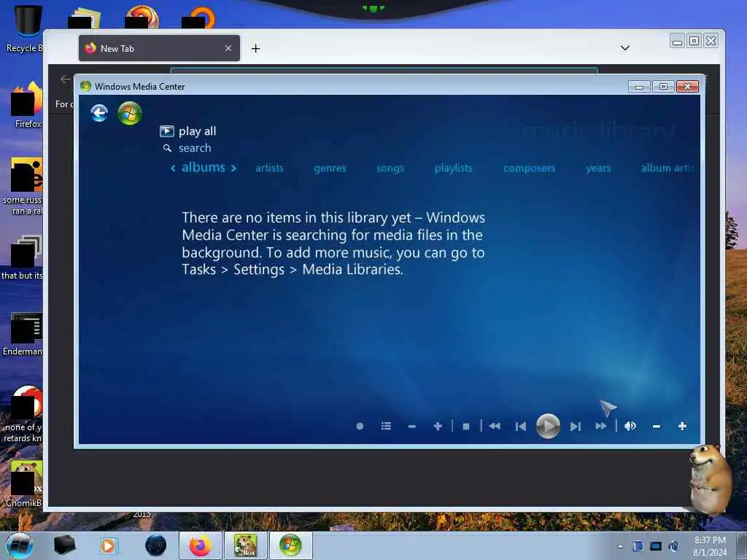
Task: Switch to the album artists category
Action: (x=668, y=168)
